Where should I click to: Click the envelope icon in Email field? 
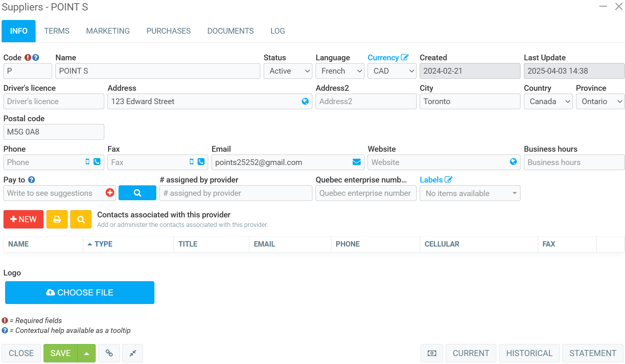357,162
